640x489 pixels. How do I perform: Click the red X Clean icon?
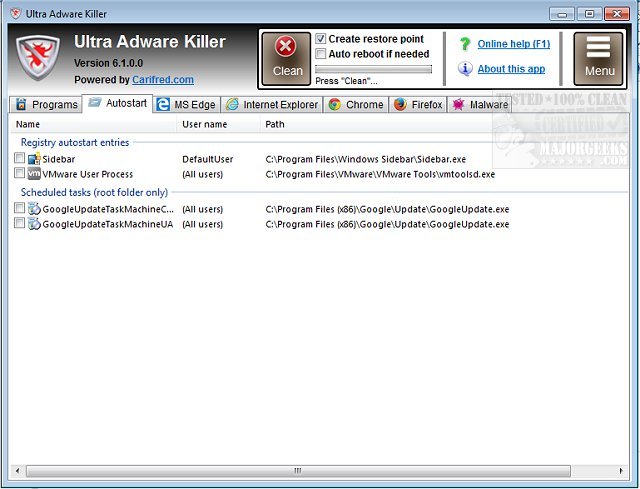[285, 47]
